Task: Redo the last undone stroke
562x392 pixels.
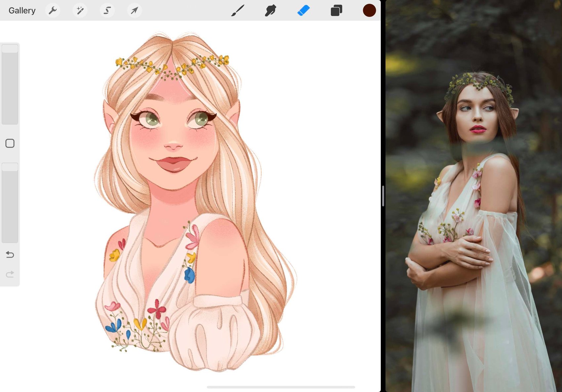Action: 10,274
